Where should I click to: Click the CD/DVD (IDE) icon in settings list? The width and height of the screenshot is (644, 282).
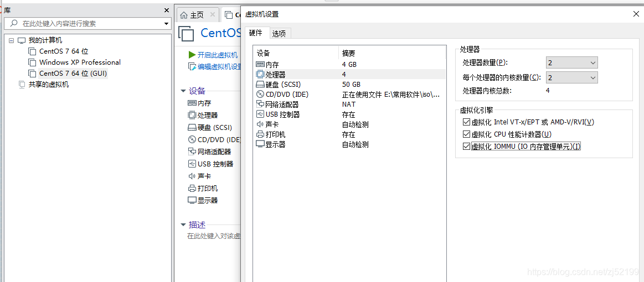260,94
